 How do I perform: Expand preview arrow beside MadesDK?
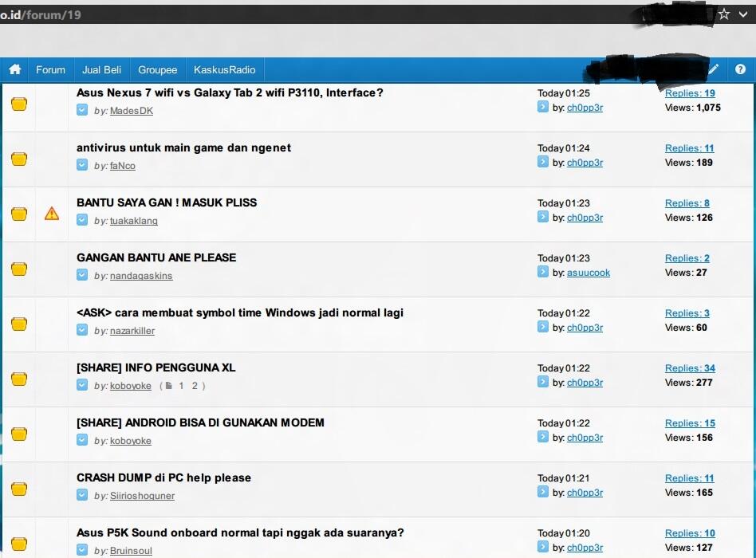tap(82, 110)
